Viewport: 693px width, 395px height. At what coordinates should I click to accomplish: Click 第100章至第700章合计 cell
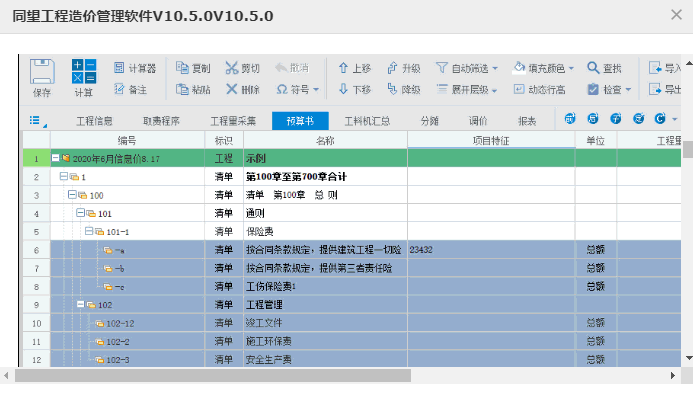coord(325,177)
